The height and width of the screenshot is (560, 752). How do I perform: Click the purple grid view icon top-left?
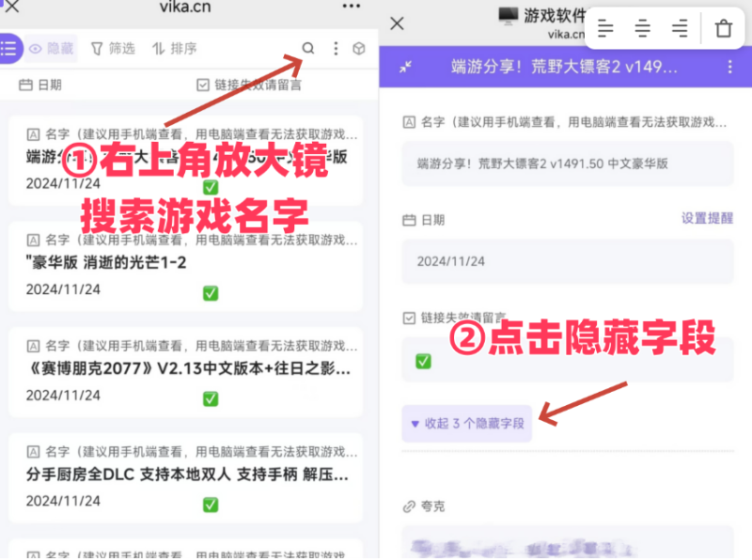(x=10, y=48)
